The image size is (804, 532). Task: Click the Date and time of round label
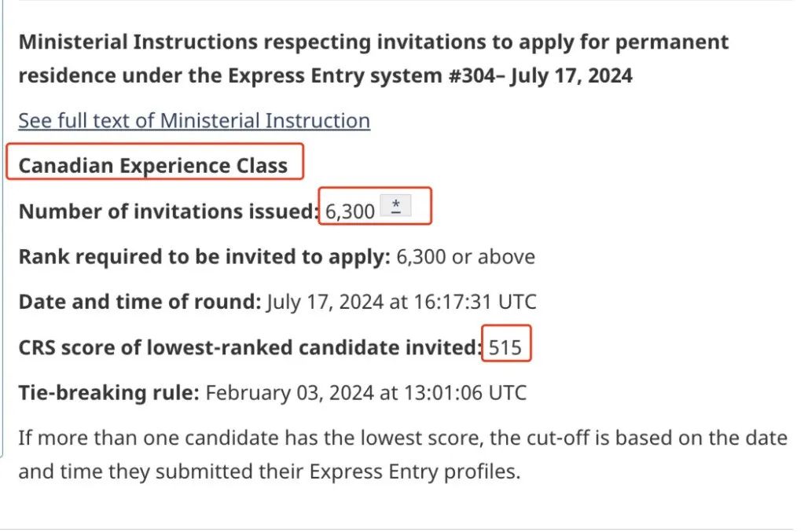click(140, 302)
